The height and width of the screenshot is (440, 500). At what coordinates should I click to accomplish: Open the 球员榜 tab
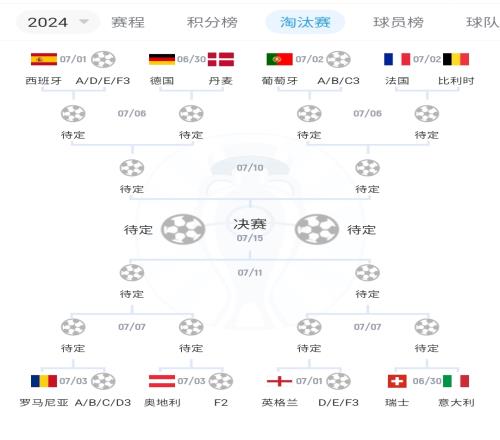[398, 22]
